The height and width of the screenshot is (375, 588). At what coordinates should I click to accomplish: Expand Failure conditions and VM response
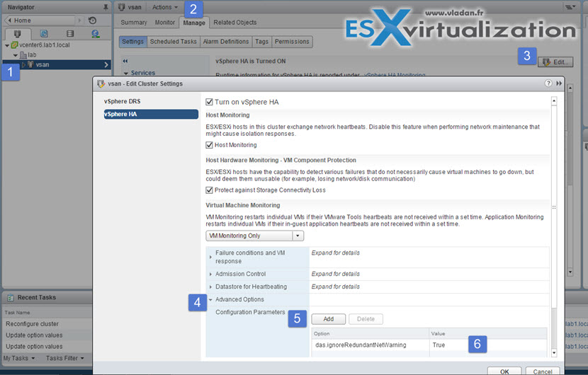tap(210, 257)
